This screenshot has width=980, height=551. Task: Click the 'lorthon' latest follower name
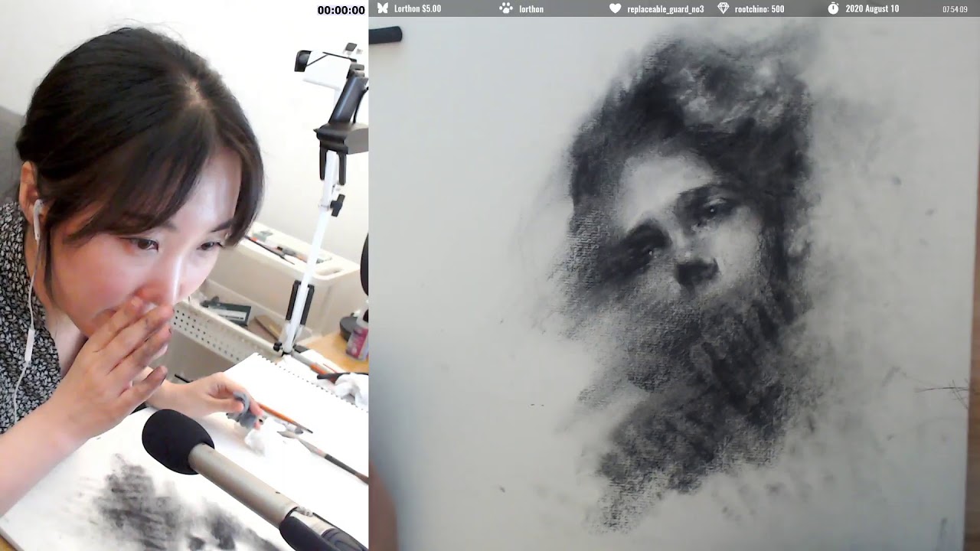[x=531, y=9]
